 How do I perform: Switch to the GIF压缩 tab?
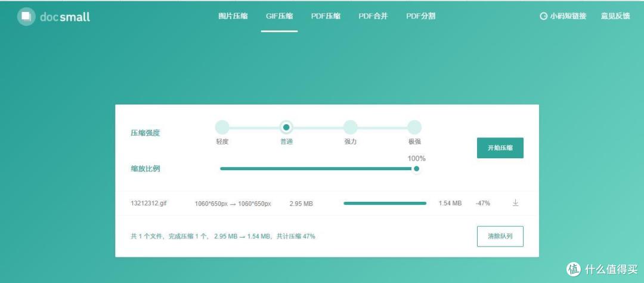(x=279, y=16)
